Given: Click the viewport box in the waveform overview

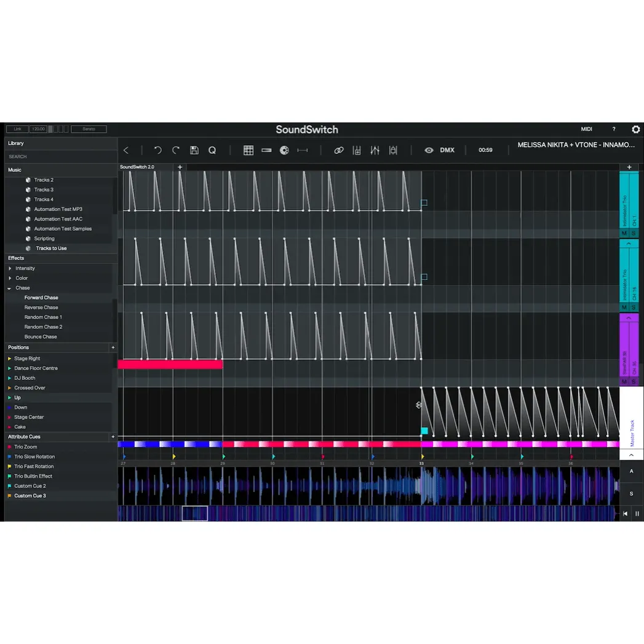Looking at the screenshot, I should 195,514.
